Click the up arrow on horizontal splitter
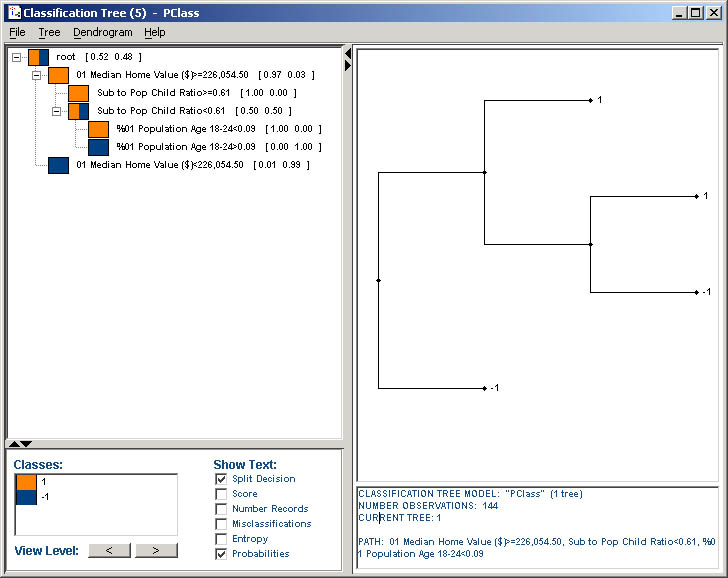The image size is (728, 578). pyautogui.click(x=14, y=444)
